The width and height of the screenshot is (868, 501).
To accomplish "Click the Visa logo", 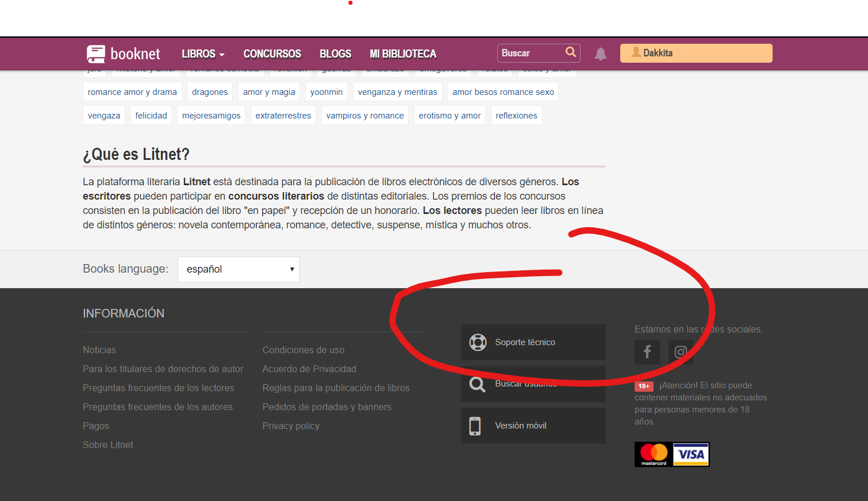I will pyautogui.click(x=691, y=454).
